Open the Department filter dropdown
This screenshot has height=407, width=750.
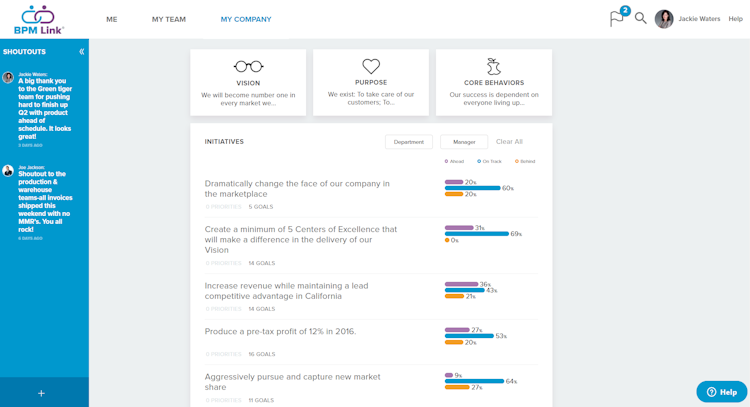coord(408,142)
